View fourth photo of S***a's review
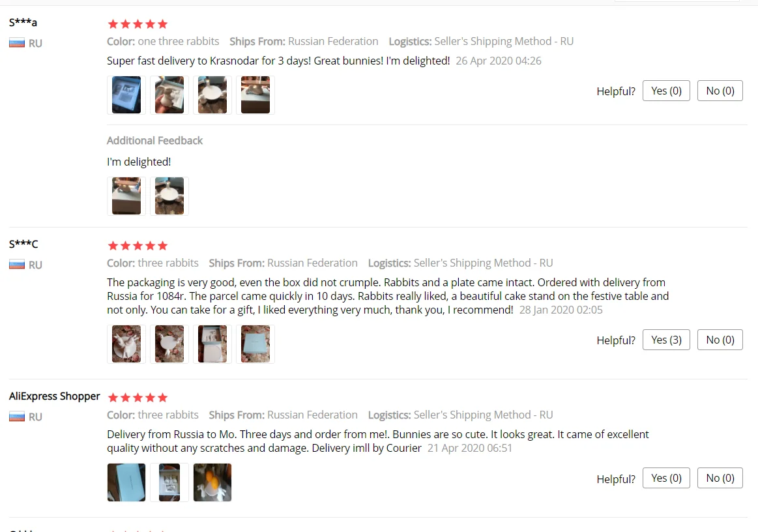Image resolution: width=758 pixels, height=532 pixels. click(255, 95)
